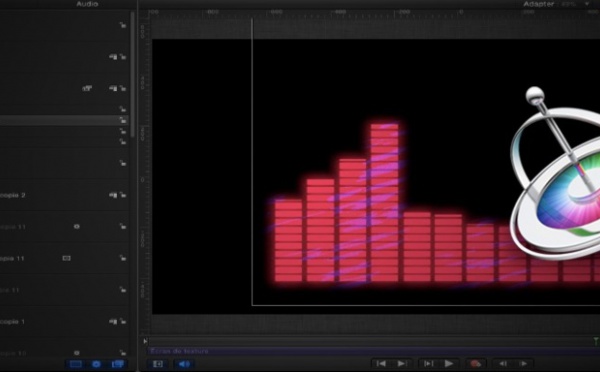Screen dimensions: 600x372
Task: Toggle the player mode rectangle button under the canvas
Action: click(158, 364)
